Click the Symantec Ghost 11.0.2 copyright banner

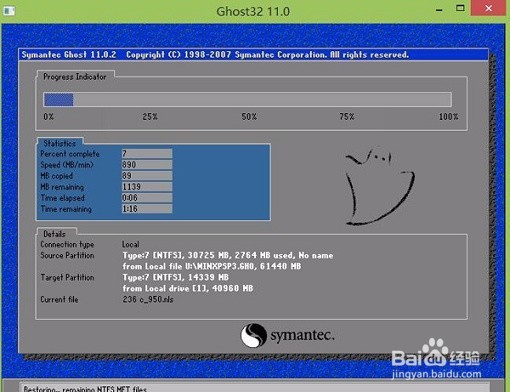(x=253, y=55)
